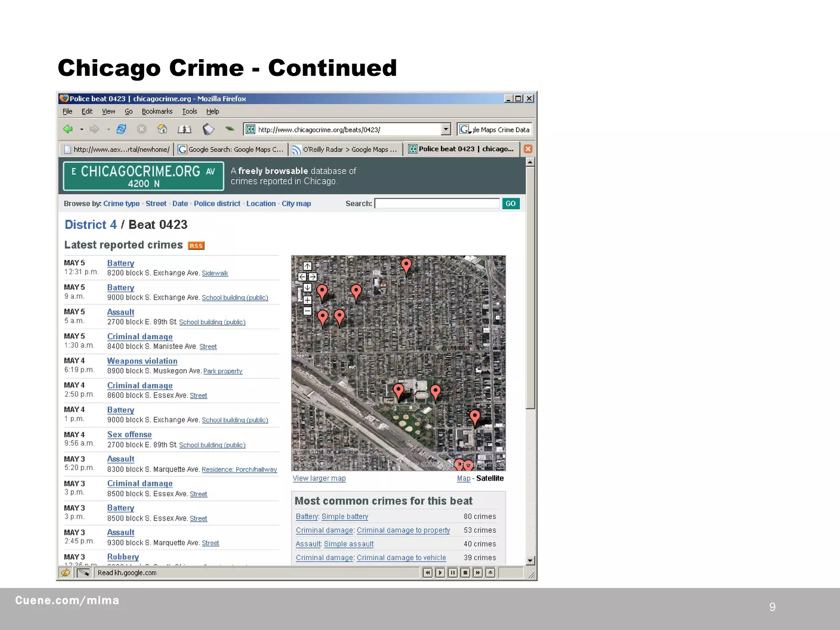The height and width of the screenshot is (630, 840).
Task: Click the Stop loading toolbar icon
Action: pyautogui.click(x=142, y=129)
